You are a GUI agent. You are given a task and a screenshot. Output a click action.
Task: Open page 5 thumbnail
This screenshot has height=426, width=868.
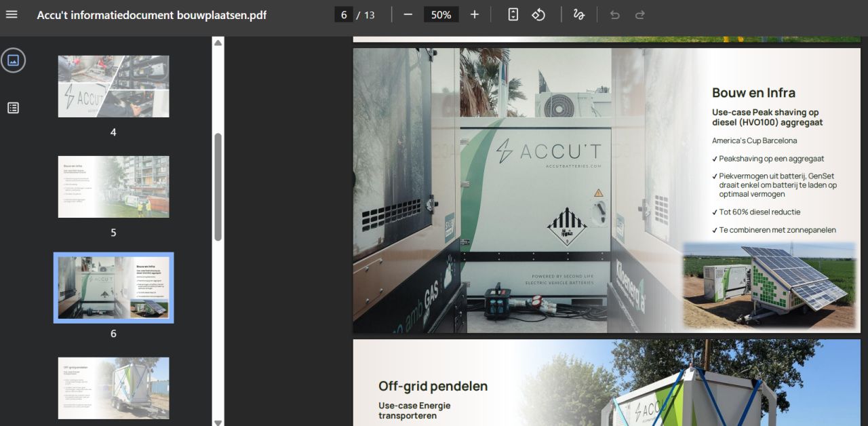[x=113, y=187]
